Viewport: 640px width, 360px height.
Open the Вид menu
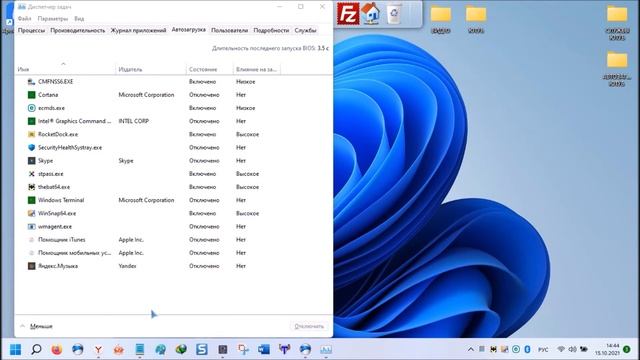pos(79,19)
